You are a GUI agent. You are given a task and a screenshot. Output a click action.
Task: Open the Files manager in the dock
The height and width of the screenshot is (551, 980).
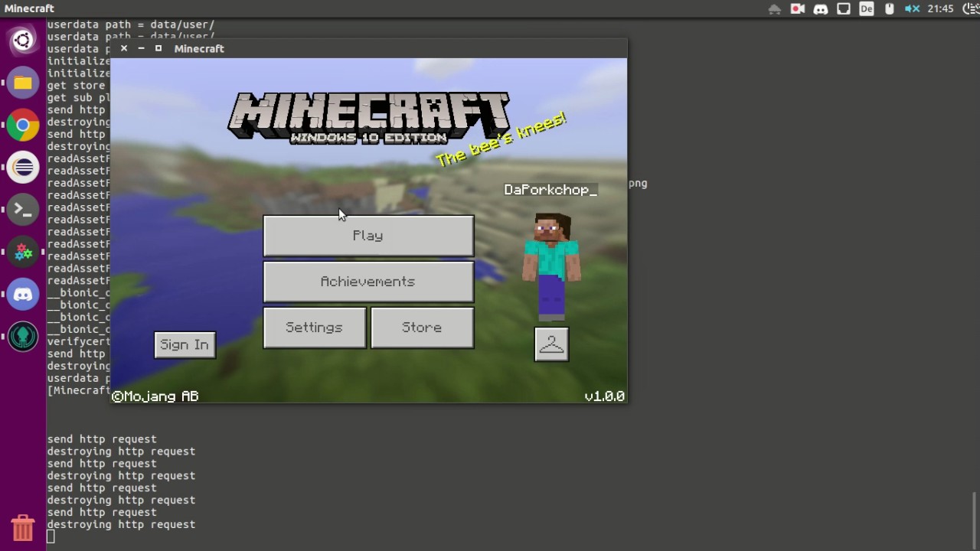23,83
